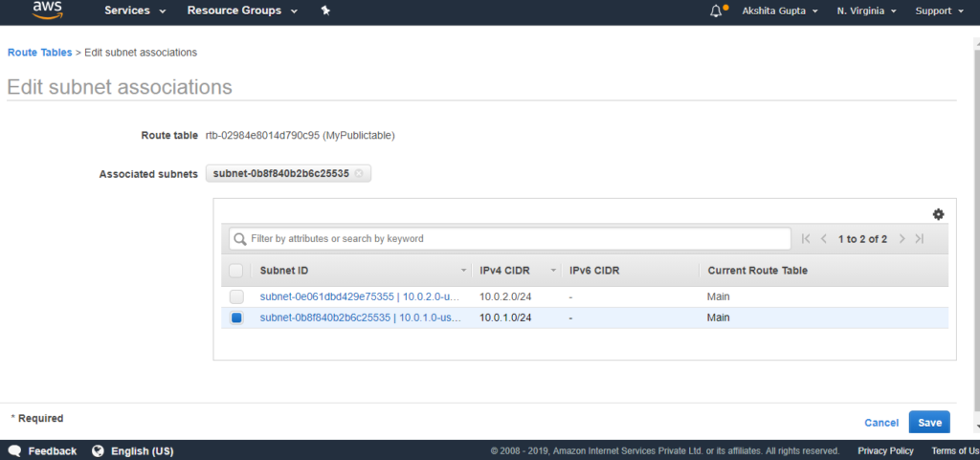Click the Save button
This screenshot has width=980, height=460.
tap(929, 423)
